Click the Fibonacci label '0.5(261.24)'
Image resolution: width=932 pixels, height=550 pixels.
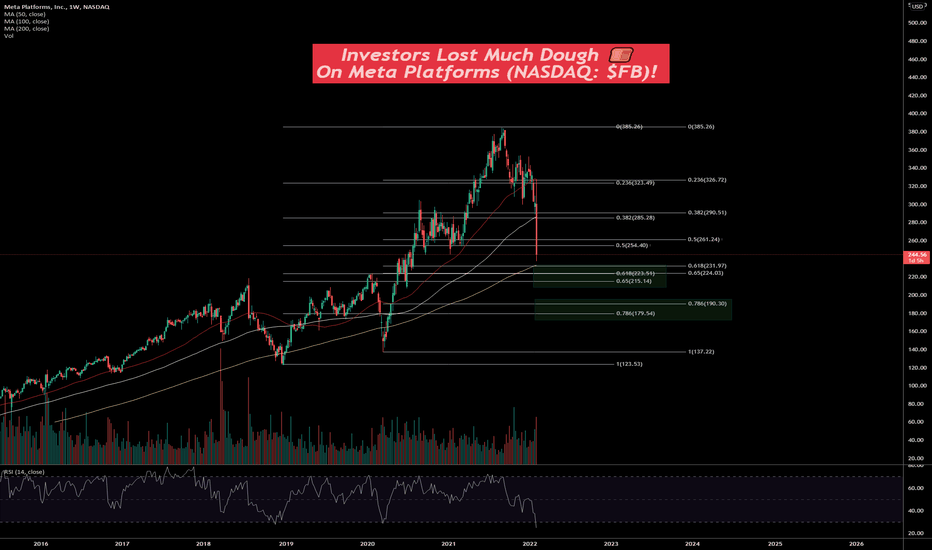coord(704,240)
